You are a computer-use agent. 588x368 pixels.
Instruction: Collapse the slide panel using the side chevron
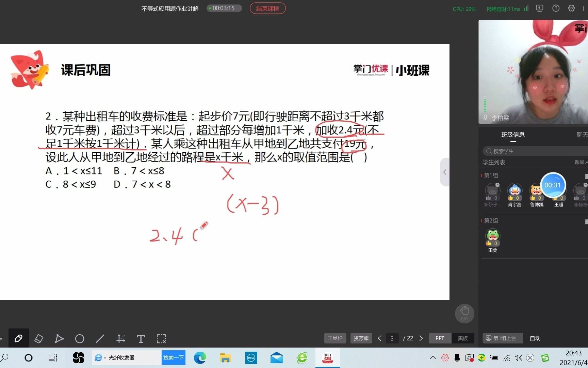tap(445, 172)
